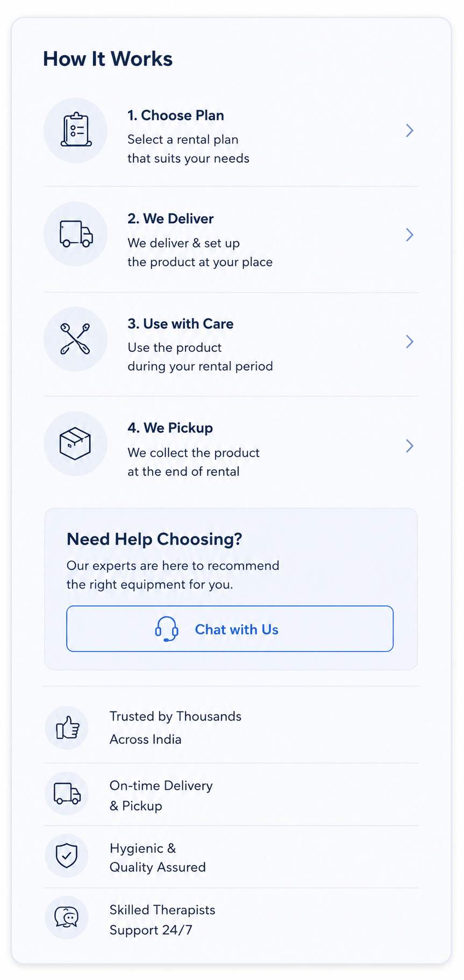Viewport: 464px width, 980px height.
Task: Click the shield checkmark icon for Hygienic & Quality
Action: (x=67, y=855)
